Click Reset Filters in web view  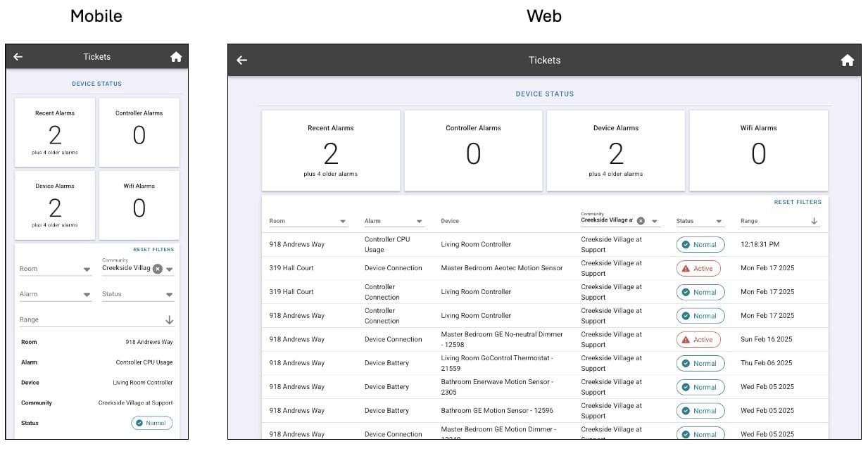point(798,202)
